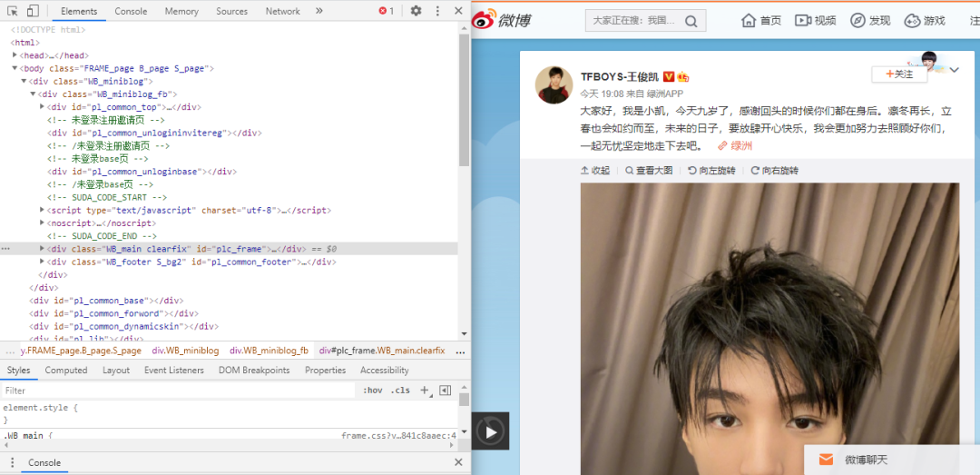Click the div.WB_miniblog_fb breadcrumb

[269, 351]
